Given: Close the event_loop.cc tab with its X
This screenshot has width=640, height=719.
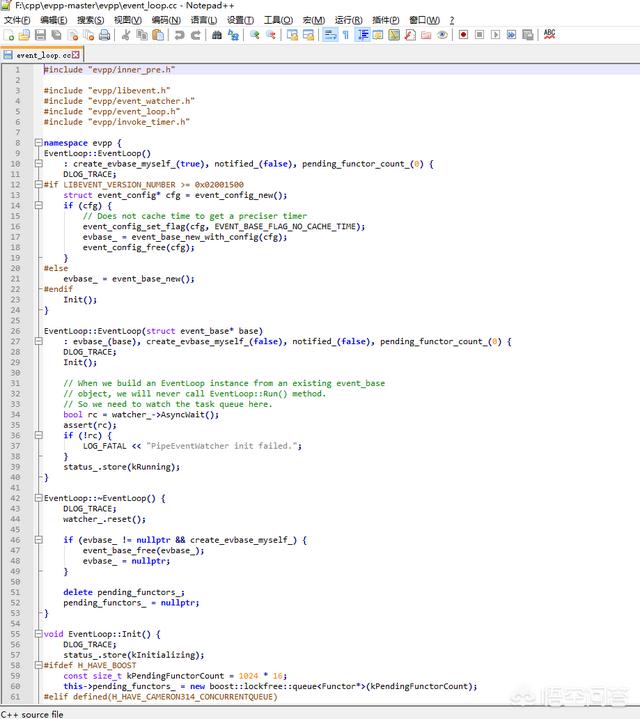Looking at the screenshot, I should tap(76, 55).
